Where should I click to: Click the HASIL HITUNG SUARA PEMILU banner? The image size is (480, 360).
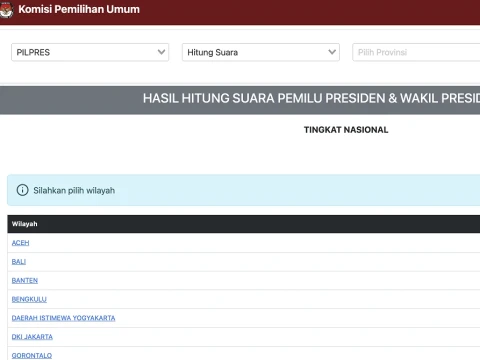click(240, 99)
